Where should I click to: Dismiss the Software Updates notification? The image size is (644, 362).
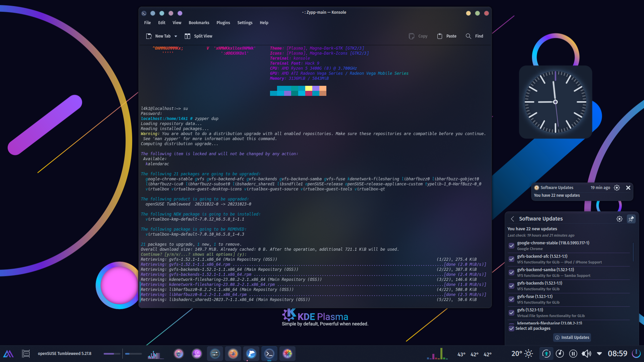(628, 188)
